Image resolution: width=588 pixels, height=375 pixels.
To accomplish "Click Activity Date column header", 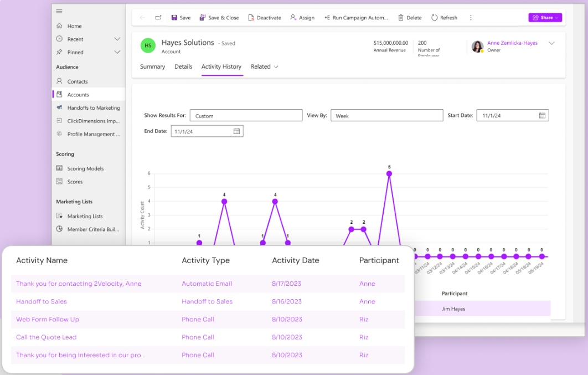I will (296, 260).
